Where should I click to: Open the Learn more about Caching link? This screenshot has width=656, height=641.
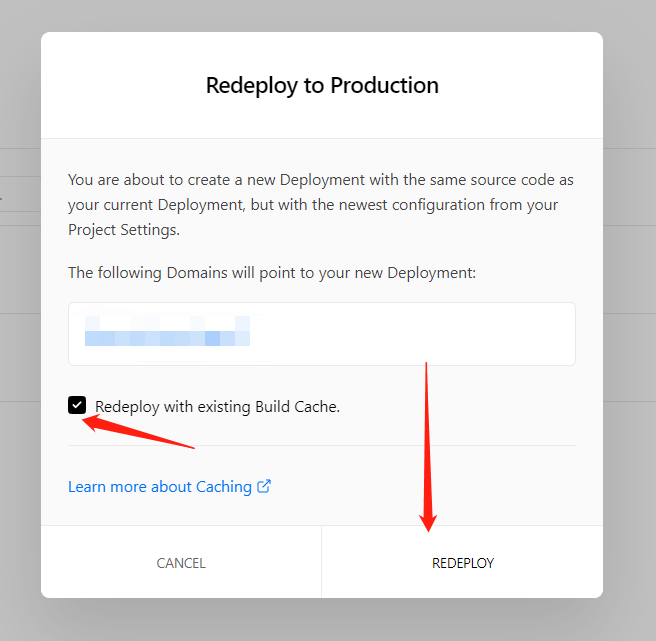[160, 487]
